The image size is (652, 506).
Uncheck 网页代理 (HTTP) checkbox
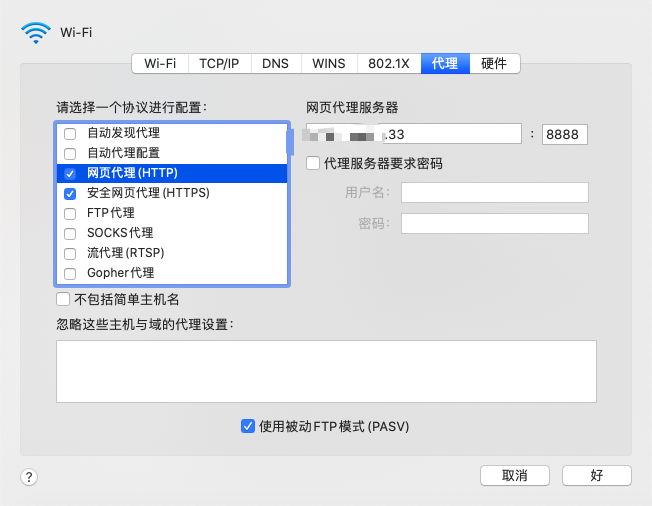(x=70, y=174)
